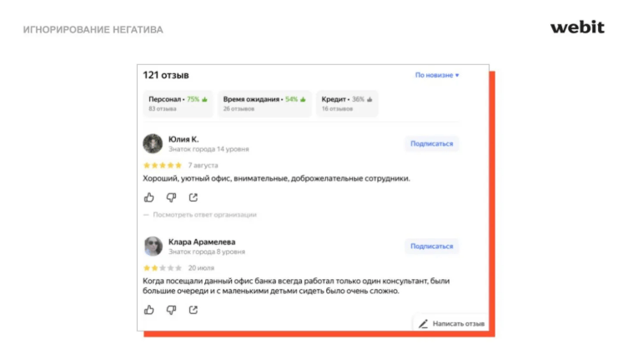Like Юлия К.'s review with thumbs up
The image size is (623, 364).
(x=149, y=197)
